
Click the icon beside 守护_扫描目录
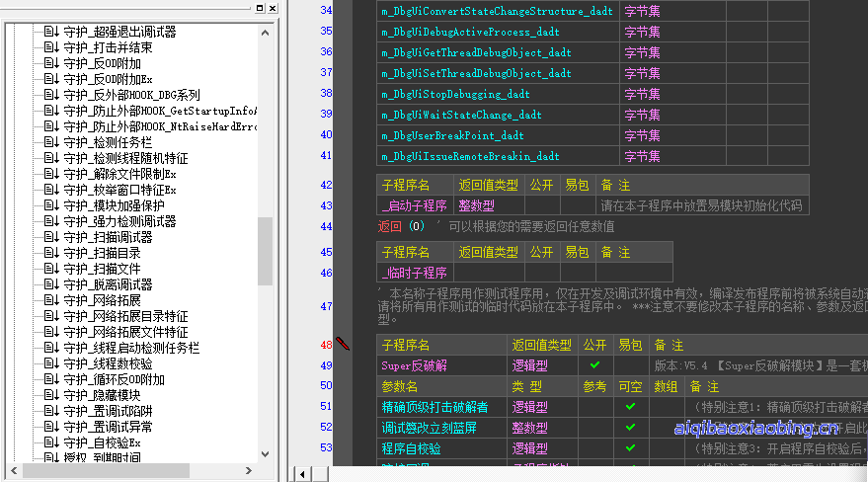click(51, 253)
